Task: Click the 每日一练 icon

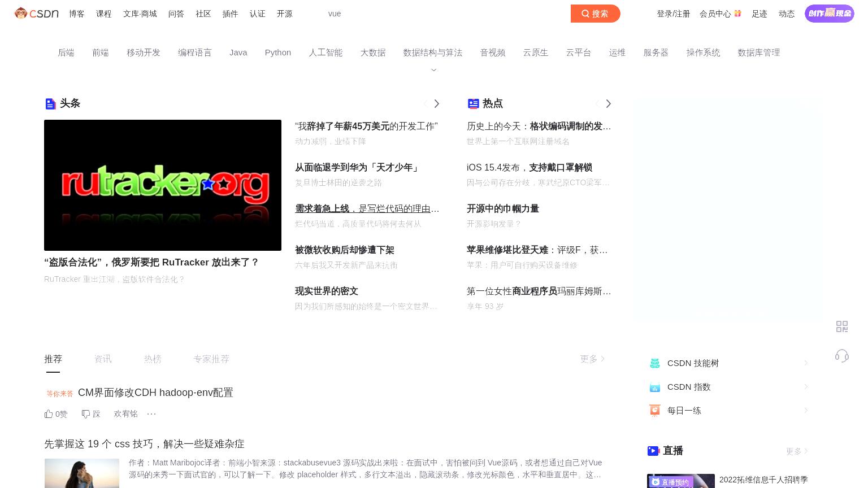Action: [x=655, y=411]
